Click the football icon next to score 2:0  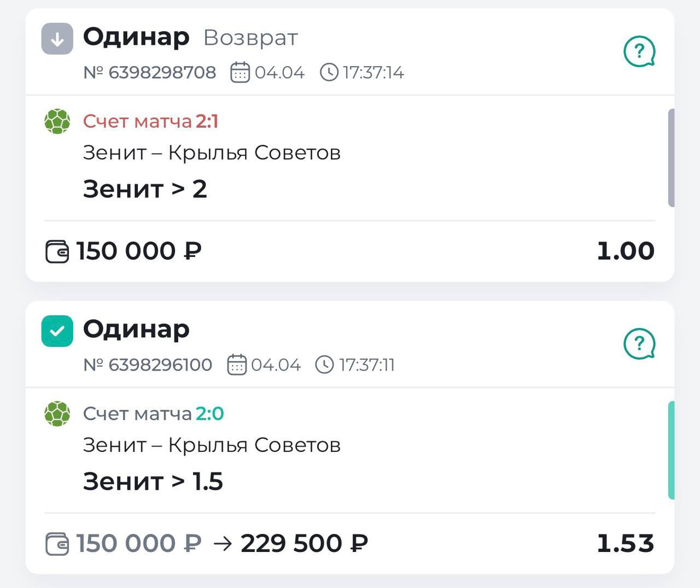pyautogui.click(x=57, y=414)
